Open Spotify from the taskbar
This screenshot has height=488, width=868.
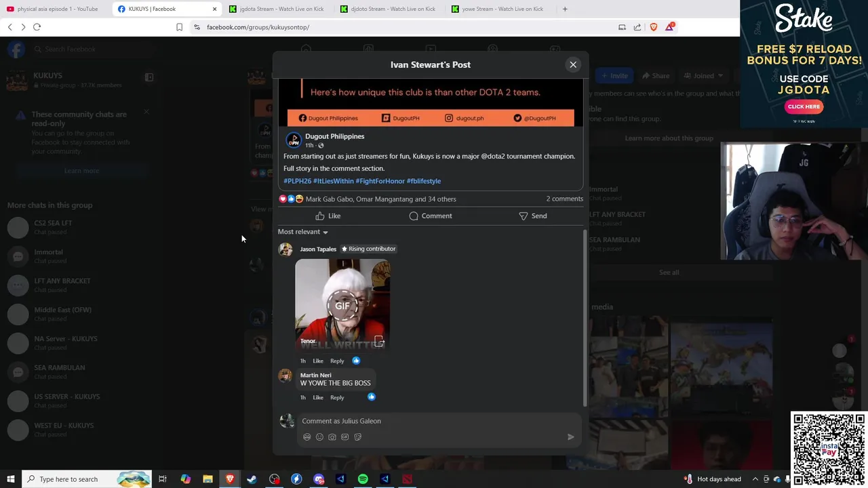tap(363, 479)
